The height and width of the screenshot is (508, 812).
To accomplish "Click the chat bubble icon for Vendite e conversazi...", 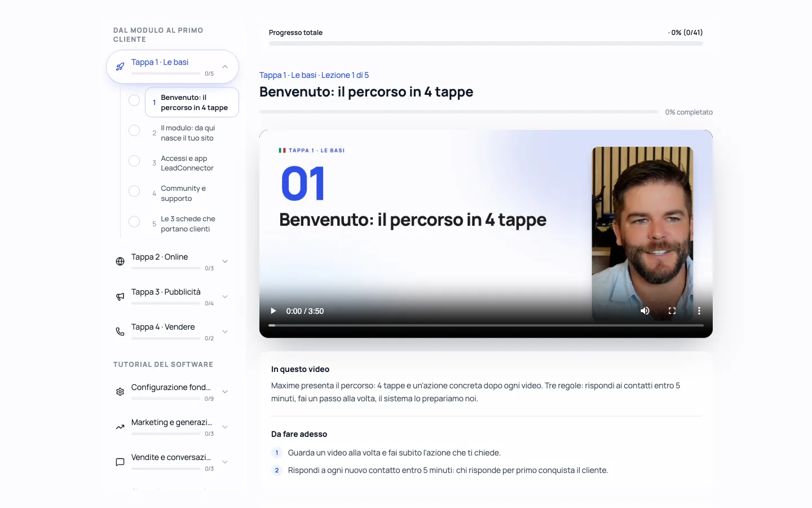I will [120, 462].
